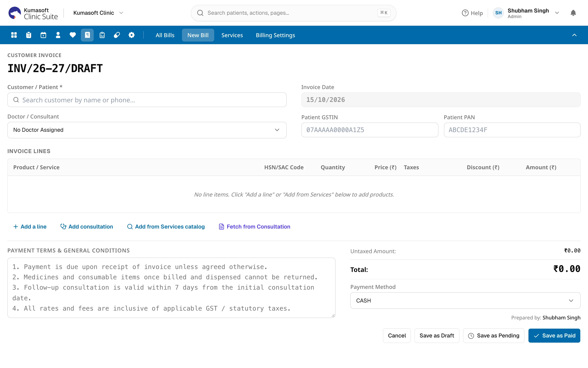The image size is (588, 368).
Task: Click Add from Services catalog
Action: [166, 227]
